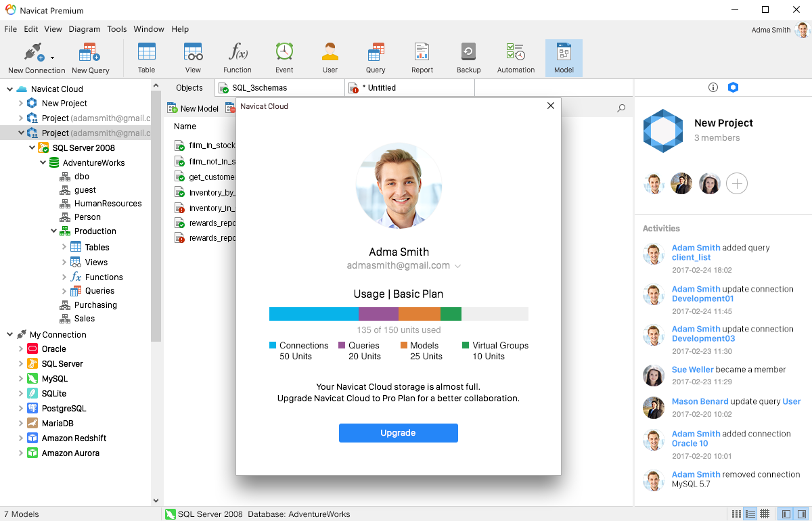The width and height of the screenshot is (812, 521).
Task: Open the Development01 activity link
Action: point(703,298)
